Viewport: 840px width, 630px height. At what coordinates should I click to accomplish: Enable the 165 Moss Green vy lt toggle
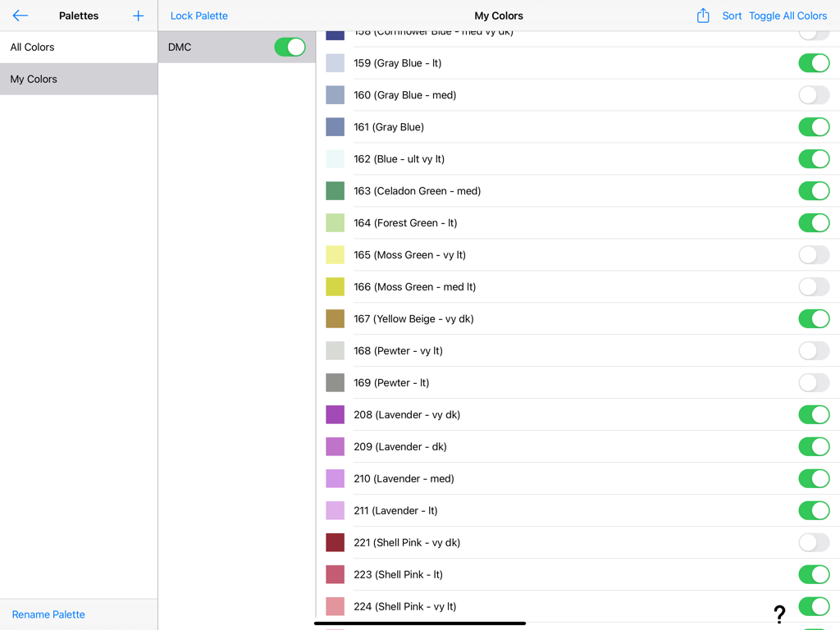[x=814, y=254]
